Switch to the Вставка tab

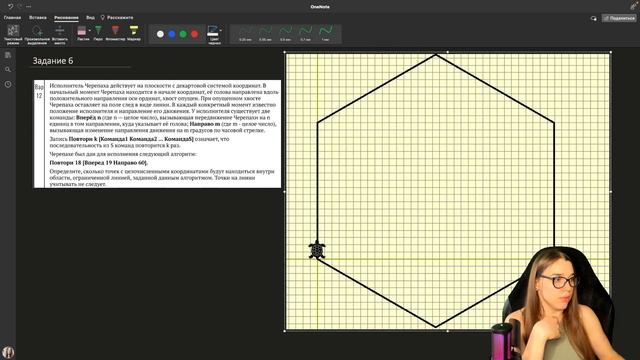[38, 18]
